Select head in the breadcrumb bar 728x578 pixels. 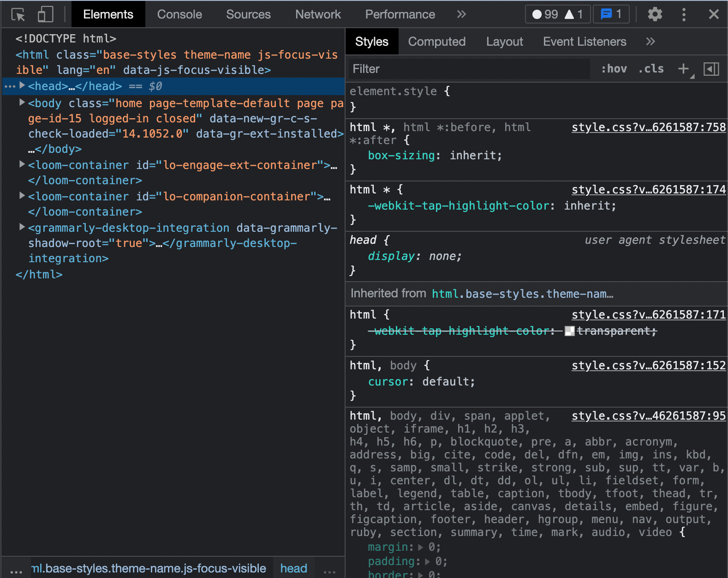click(293, 568)
